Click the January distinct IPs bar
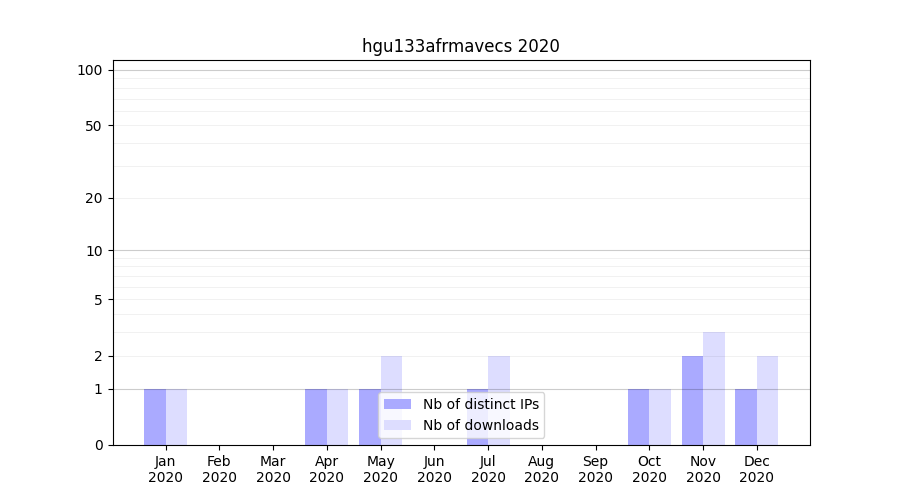The width and height of the screenshot is (900, 500). click(x=155, y=417)
